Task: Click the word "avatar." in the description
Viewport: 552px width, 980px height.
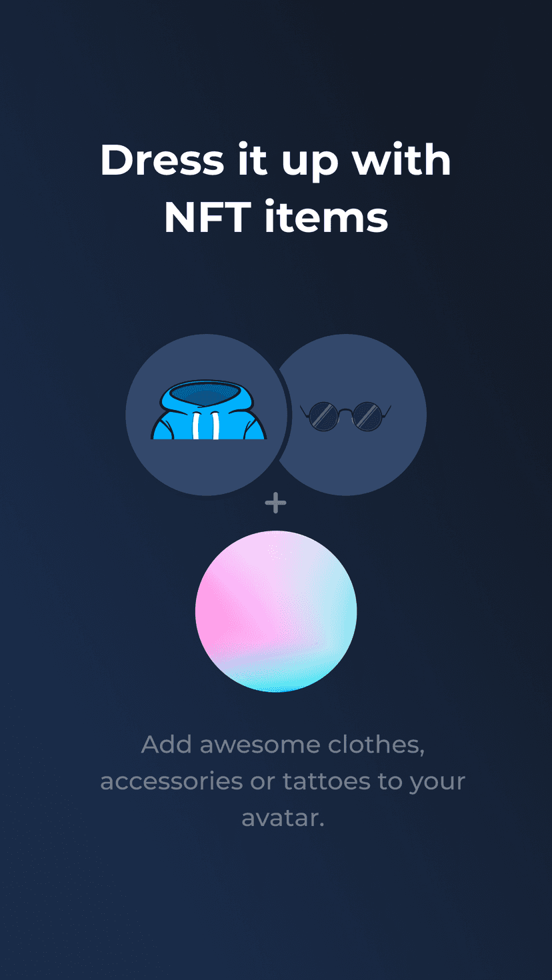Action: [x=283, y=817]
